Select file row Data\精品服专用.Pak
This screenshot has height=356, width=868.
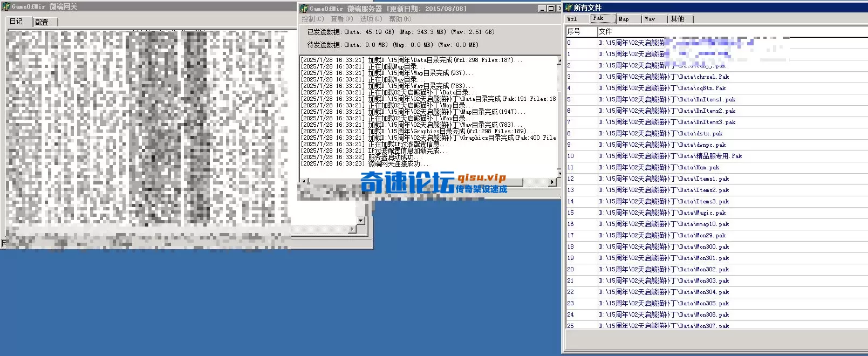pos(716,156)
